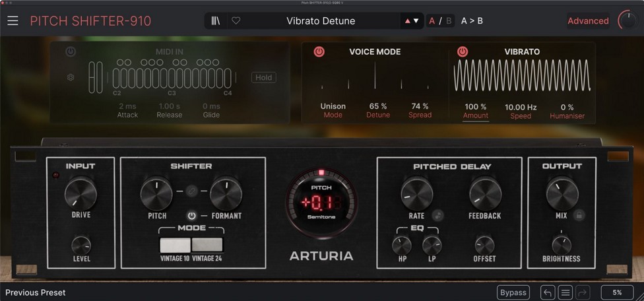The height and width of the screenshot is (301, 644).
Task: Click the pitch bend wheel strip in MIDI IN
Action: 93,78
